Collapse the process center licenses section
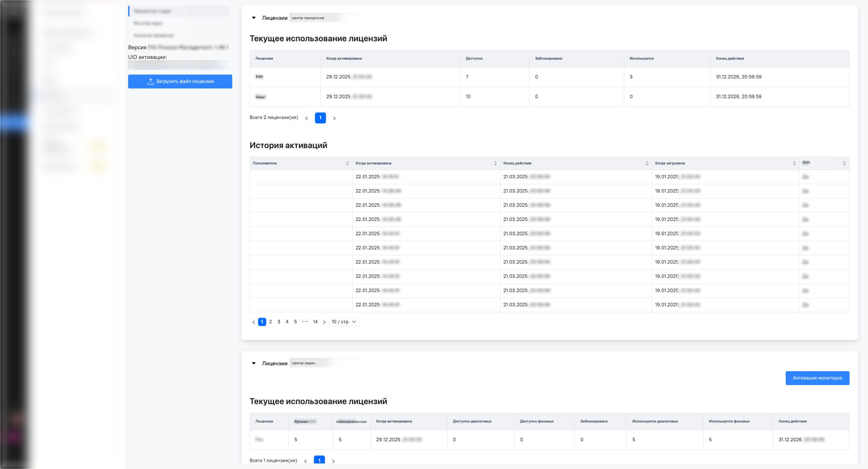 pos(254,18)
